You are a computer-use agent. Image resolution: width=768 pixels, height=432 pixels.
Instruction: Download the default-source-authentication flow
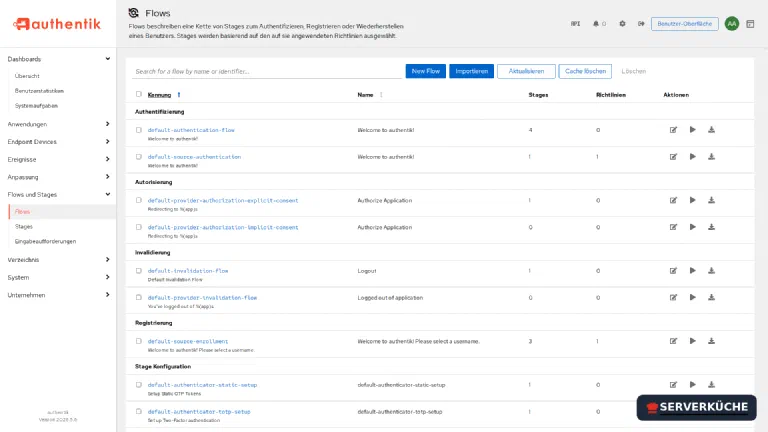click(x=711, y=157)
